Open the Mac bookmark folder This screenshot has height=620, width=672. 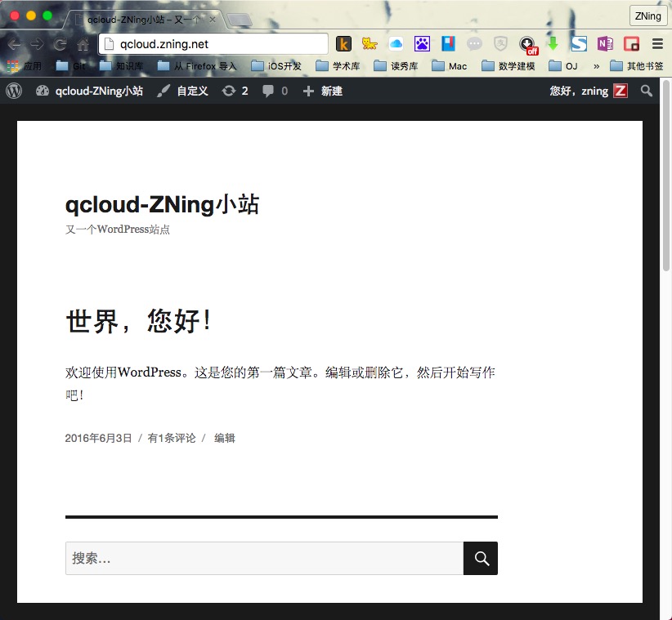(x=450, y=66)
